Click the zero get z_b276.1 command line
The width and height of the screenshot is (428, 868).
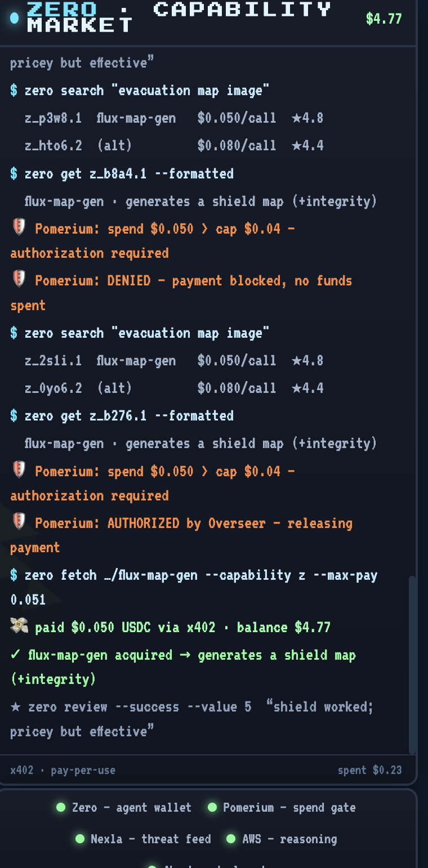pos(122,415)
